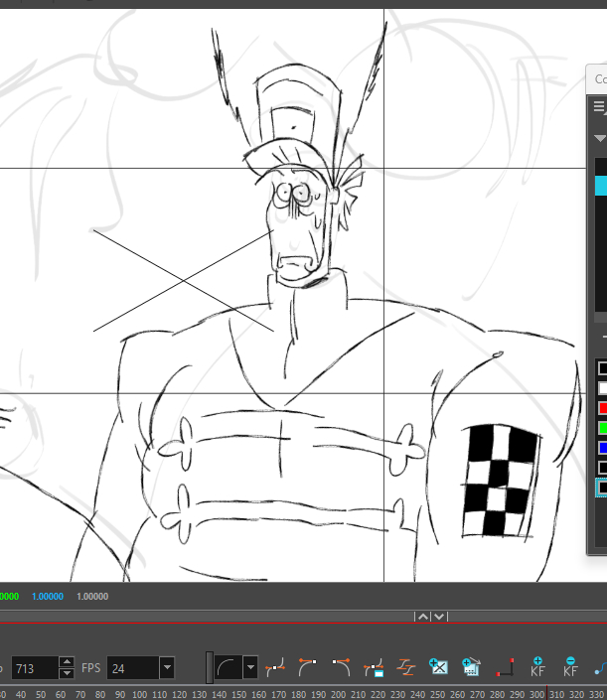Click the cyan plus icon with grid
Image resolution: width=607 pixels, height=700 pixels.
click(x=471, y=667)
